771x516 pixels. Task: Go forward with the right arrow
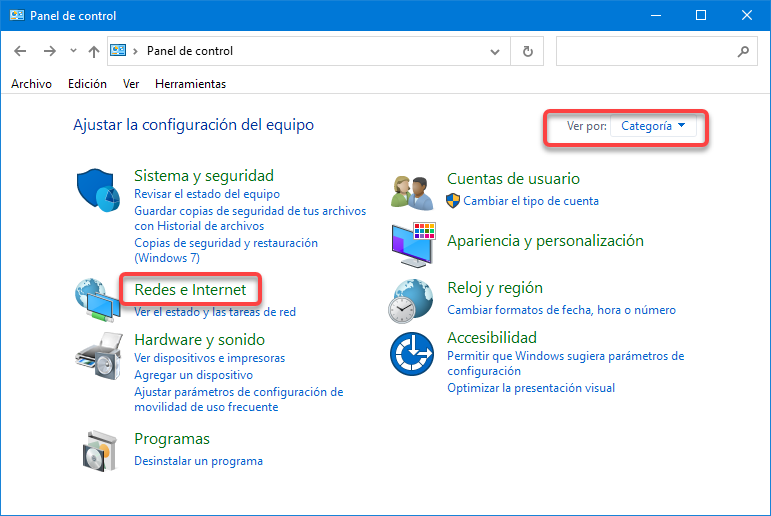click(x=50, y=51)
